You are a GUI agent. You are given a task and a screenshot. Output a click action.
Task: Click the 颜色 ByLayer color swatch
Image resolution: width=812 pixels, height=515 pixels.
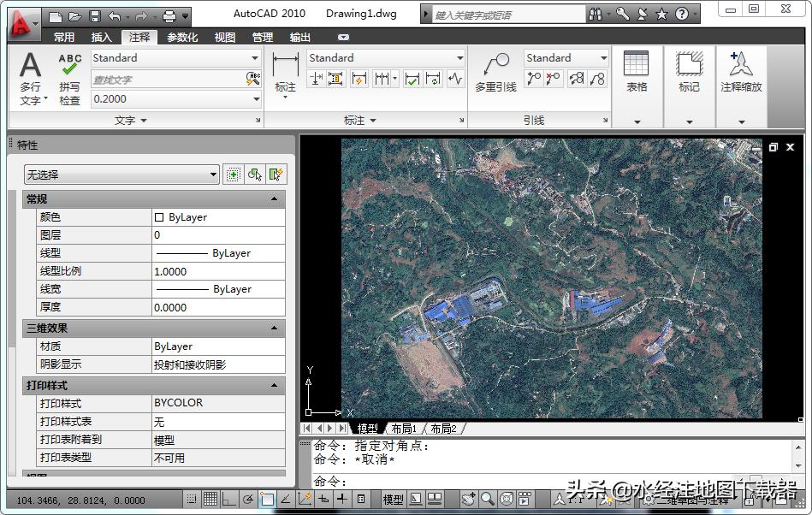point(159,217)
